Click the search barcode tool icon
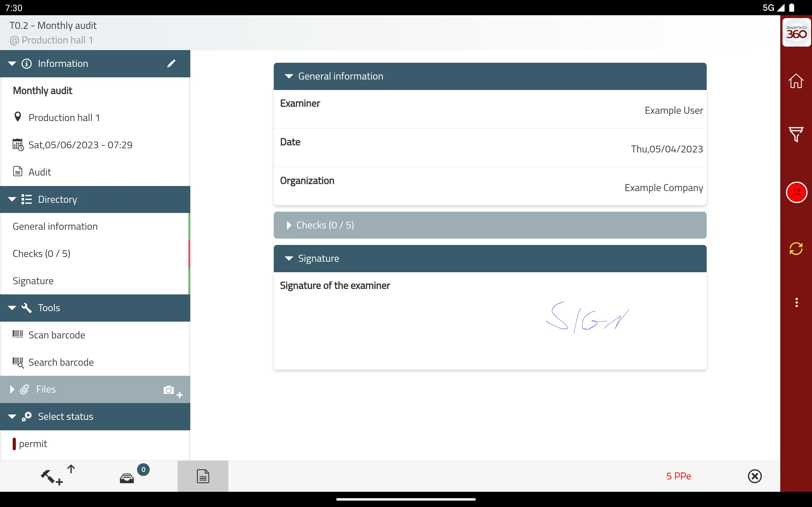This screenshot has height=507, width=812. pos(18,361)
